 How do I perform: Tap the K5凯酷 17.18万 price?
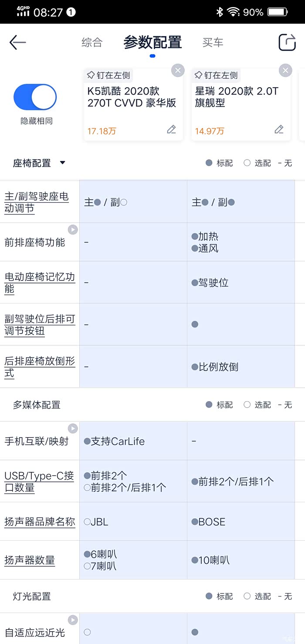coord(102,131)
